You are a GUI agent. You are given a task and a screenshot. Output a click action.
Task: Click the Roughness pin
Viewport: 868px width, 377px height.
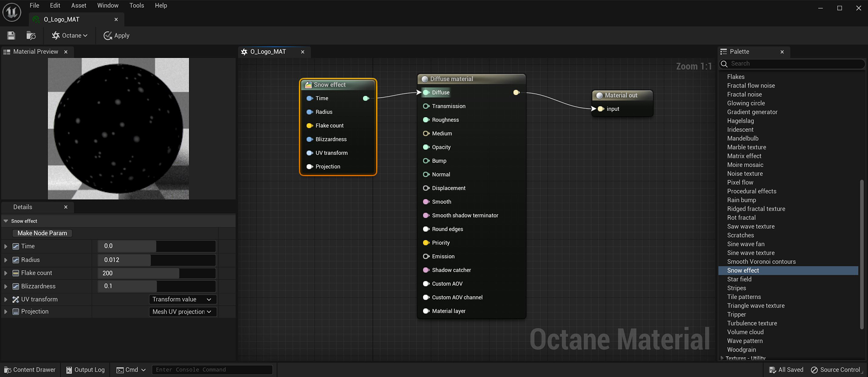pyautogui.click(x=426, y=120)
